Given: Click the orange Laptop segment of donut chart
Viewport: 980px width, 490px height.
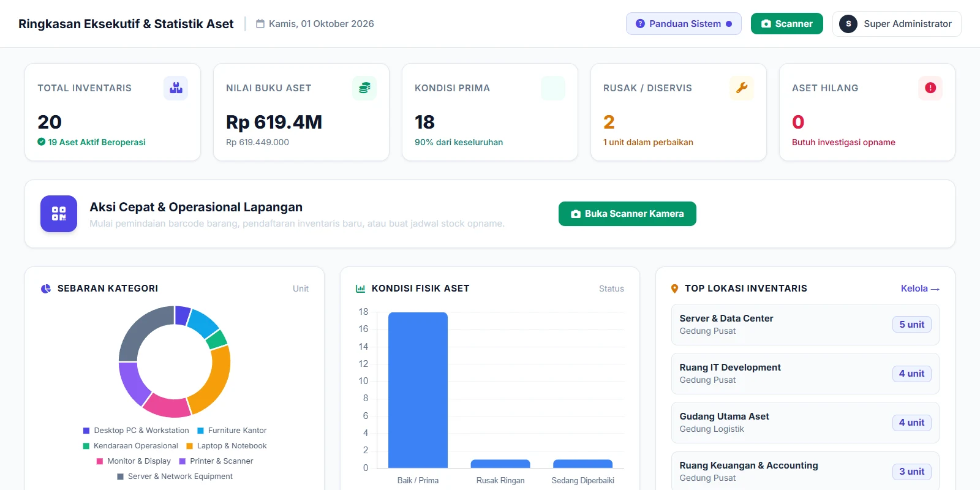Looking at the screenshot, I should pos(214,381).
